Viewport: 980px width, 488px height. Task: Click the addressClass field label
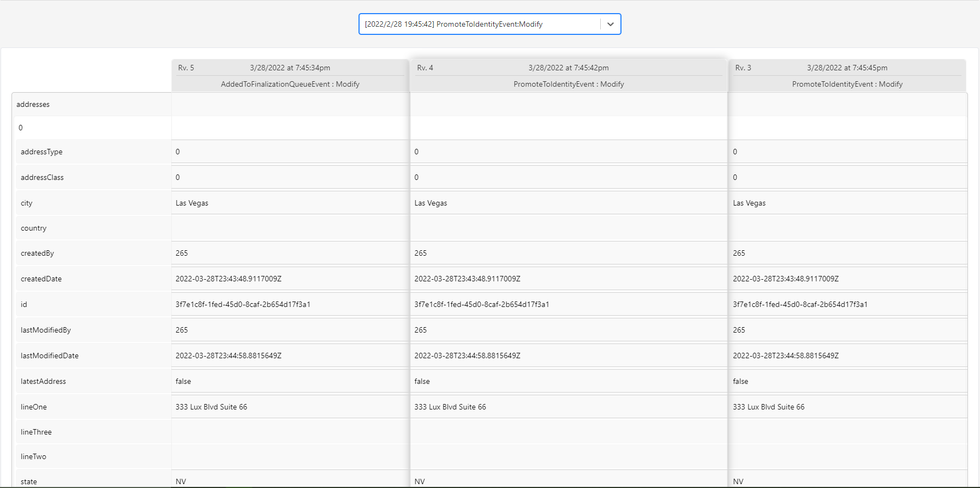click(x=42, y=177)
